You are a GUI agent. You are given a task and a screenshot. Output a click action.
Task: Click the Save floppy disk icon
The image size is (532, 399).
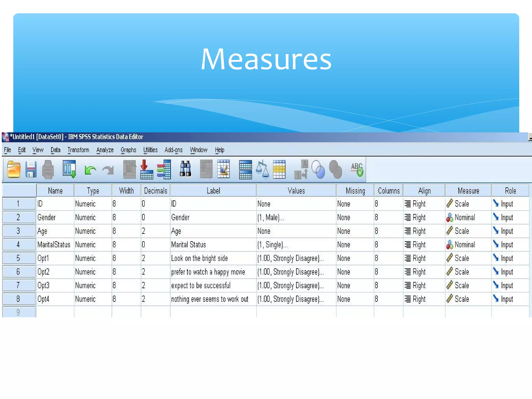click(x=31, y=169)
